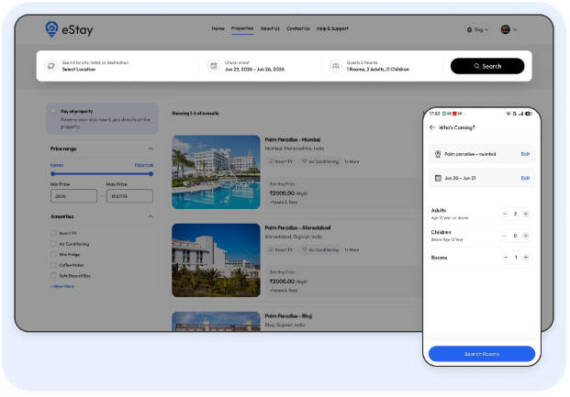Increase the Children count with the plus button
Image resolution: width=570 pixels, height=397 pixels.
point(526,236)
